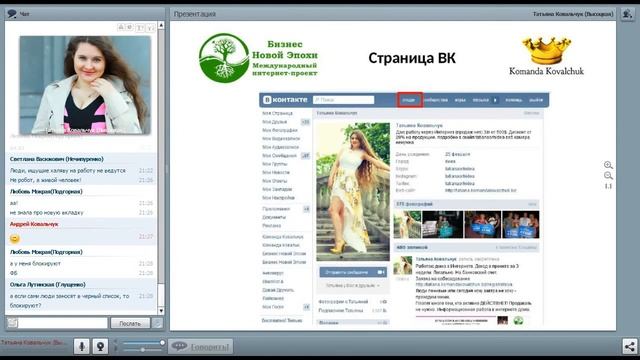Click sender name Ольга Лутинская (Глущенко)
The image size is (640, 360).
[48, 284]
